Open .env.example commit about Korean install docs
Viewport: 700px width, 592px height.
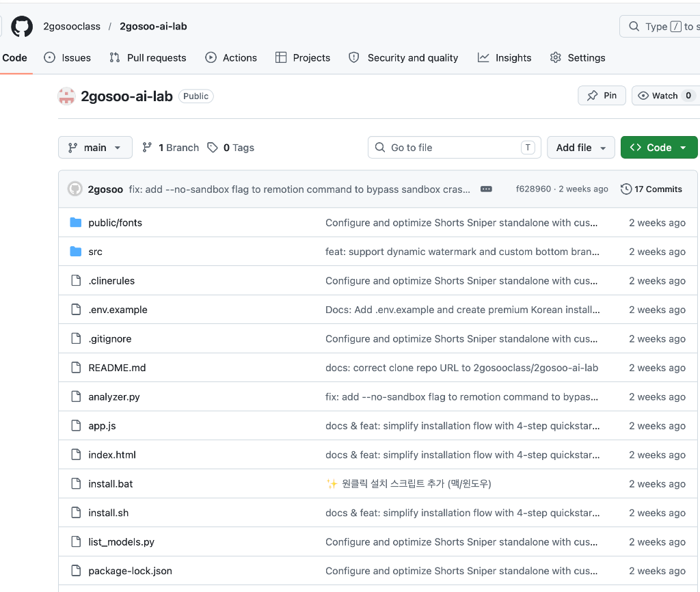pos(463,310)
